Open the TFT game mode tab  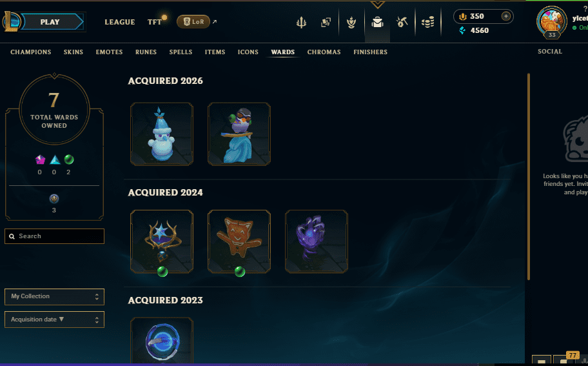click(155, 22)
